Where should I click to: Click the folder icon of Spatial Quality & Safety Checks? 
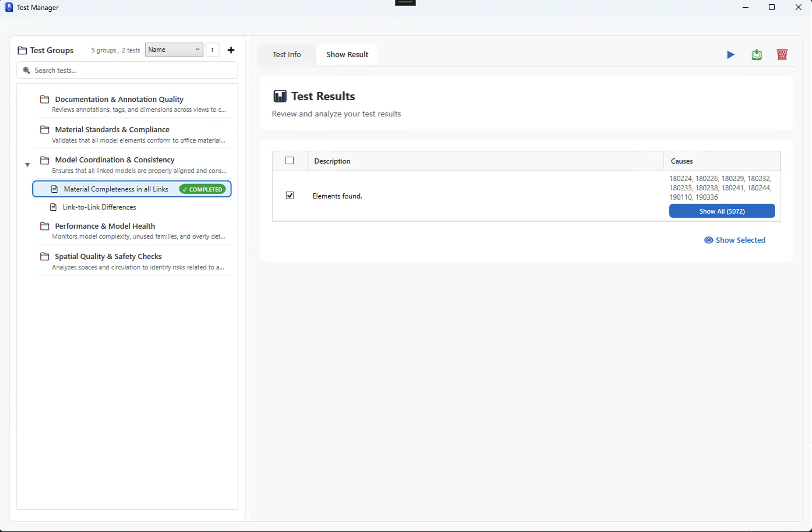tap(44, 256)
